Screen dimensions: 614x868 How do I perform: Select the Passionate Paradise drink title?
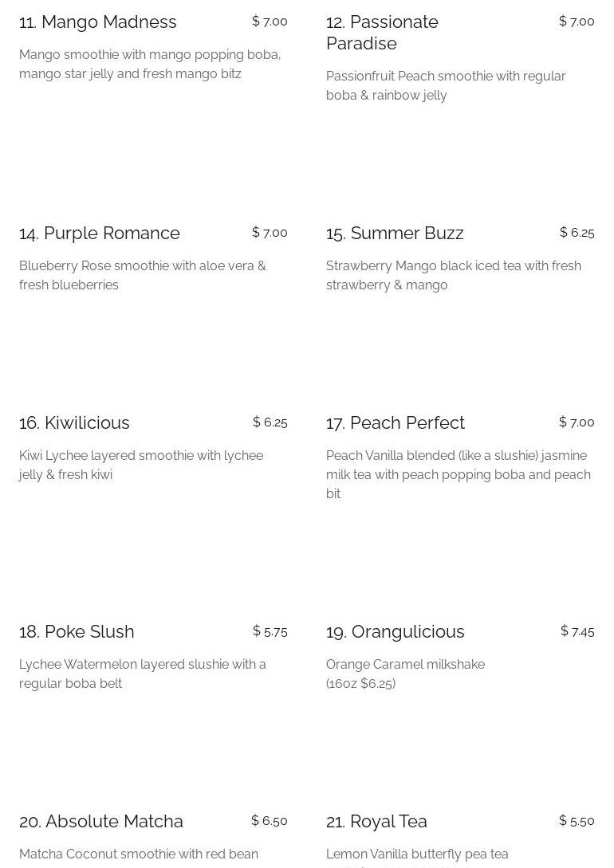coord(382,33)
